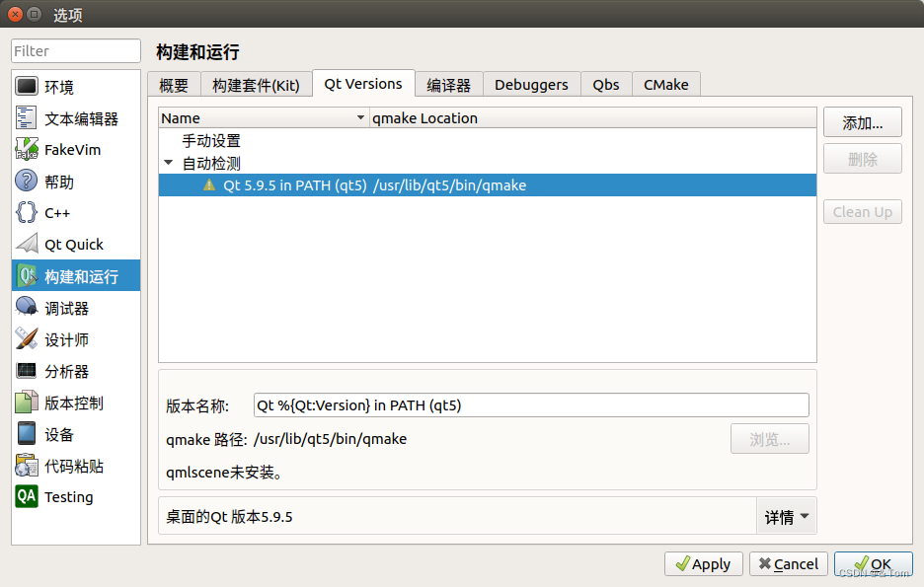Click the Apply button
924x587 pixels.
click(704, 564)
